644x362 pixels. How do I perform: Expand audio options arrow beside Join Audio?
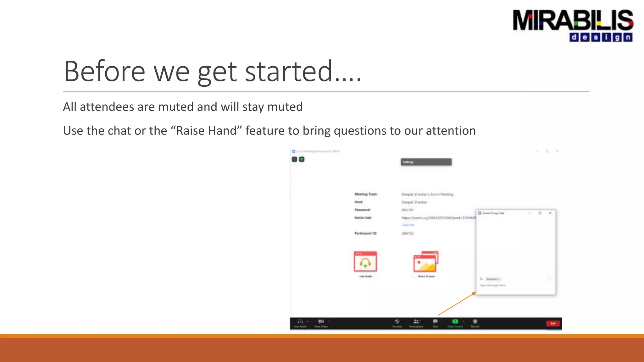point(308,321)
